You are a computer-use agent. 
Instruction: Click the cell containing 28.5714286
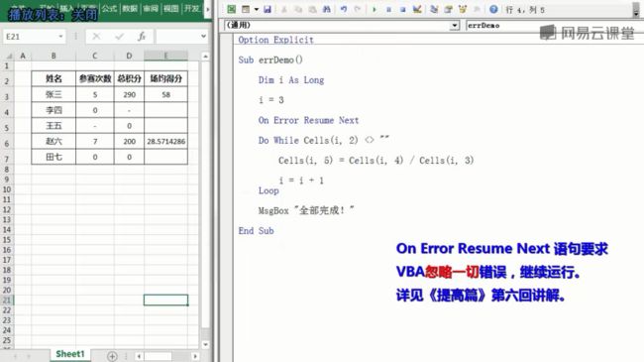[165, 142]
